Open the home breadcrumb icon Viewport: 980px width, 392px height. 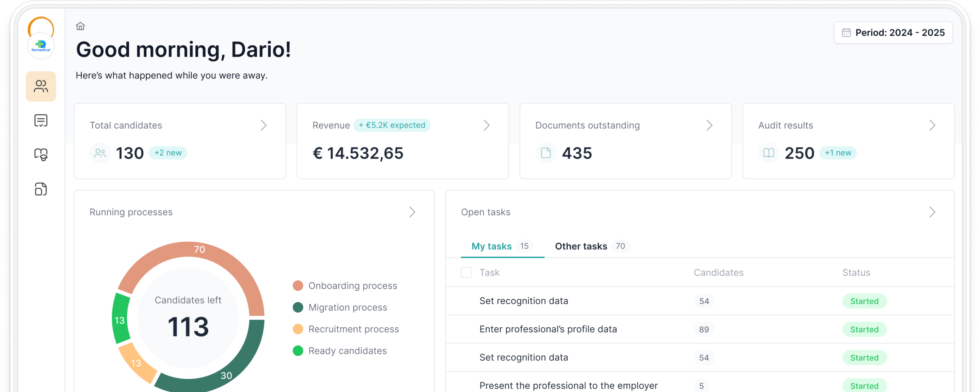pyautogui.click(x=80, y=26)
